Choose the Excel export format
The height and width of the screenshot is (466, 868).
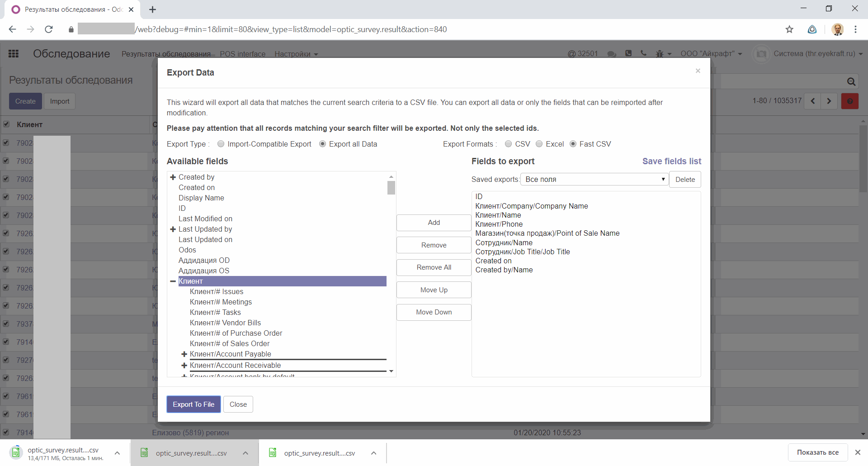pyautogui.click(x=539, y=144)
